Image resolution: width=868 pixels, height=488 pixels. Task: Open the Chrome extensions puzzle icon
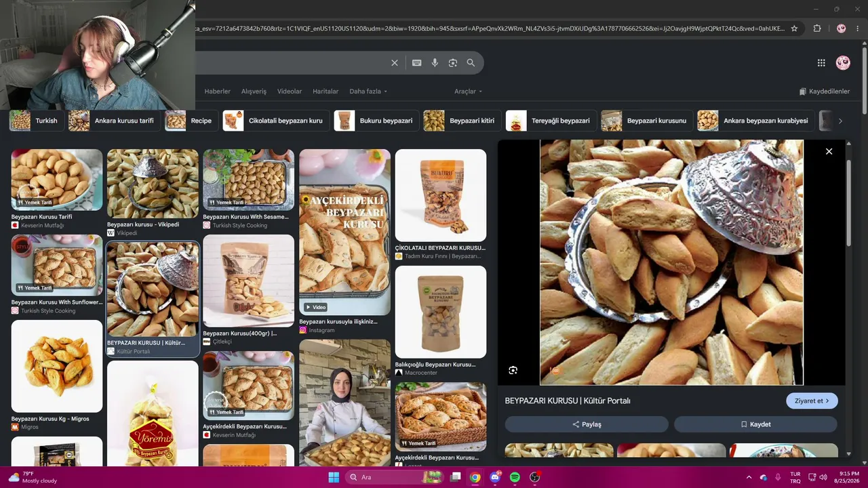coord(817,28)
